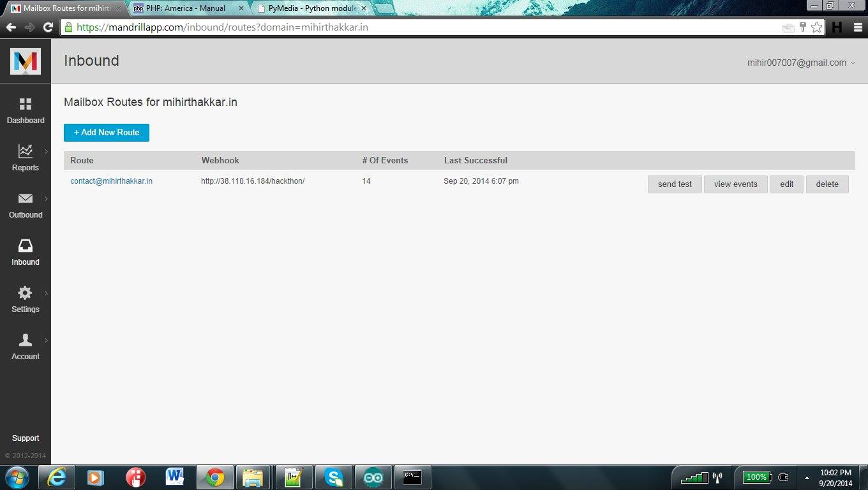Viewport: 868px width, 490px height.
Task: Open the Reports sidebar icon
Action: [26, 151]
